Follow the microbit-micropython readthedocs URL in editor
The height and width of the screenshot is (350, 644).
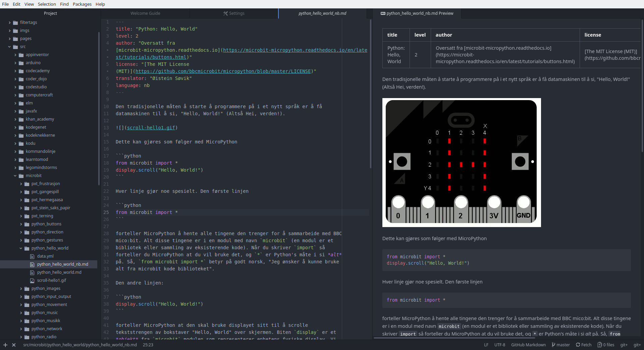point(295,50)
